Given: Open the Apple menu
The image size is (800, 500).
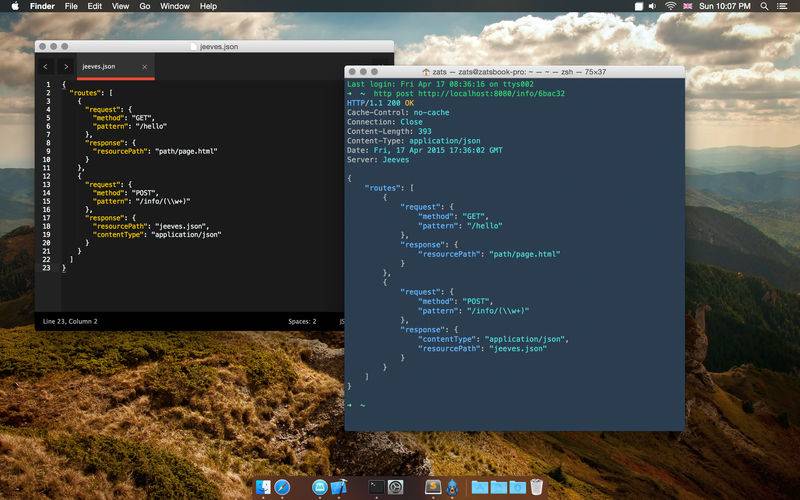Looking at the screenshot, I should 15,6.
